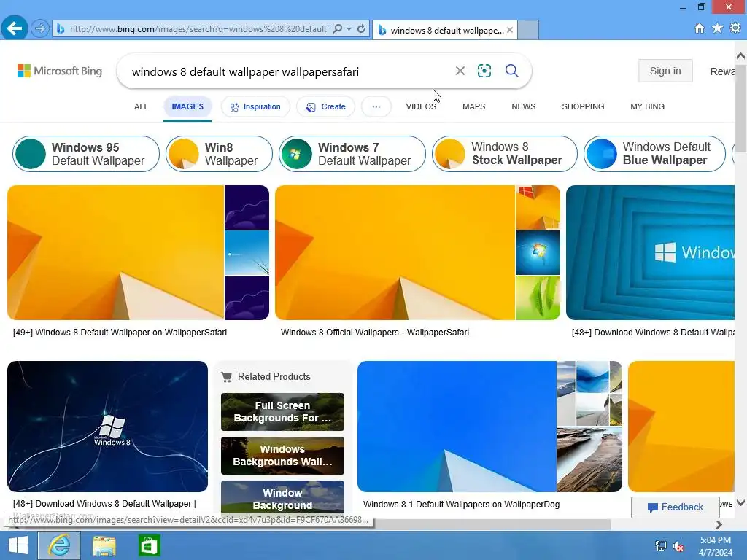747x560 pixels.
Task: Open the Windows Store taskbar icon
Action: click(x=149, y=545)
